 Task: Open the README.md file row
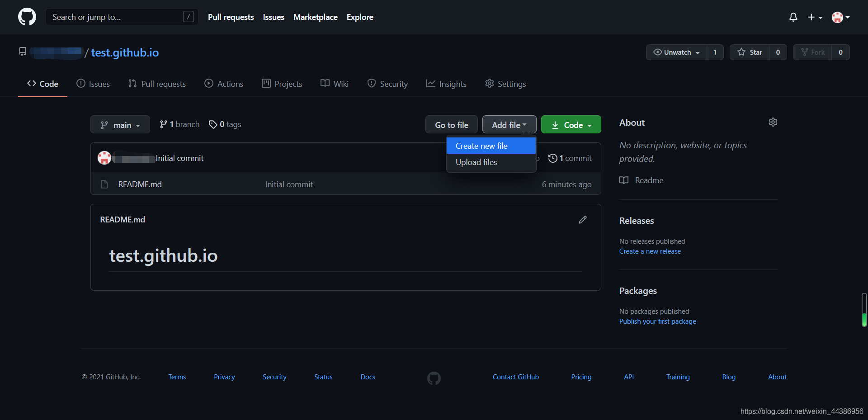pyautogui.click(x=346, y=184)
